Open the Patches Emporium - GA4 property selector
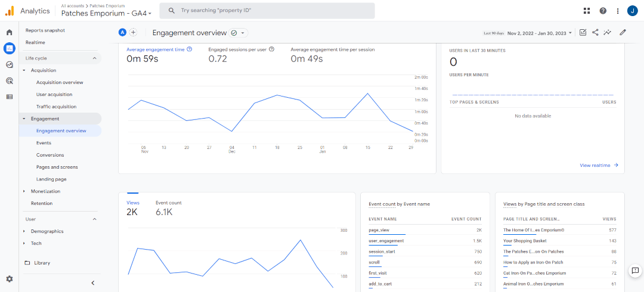The image size is (644, 292). (x=106, y=13)
